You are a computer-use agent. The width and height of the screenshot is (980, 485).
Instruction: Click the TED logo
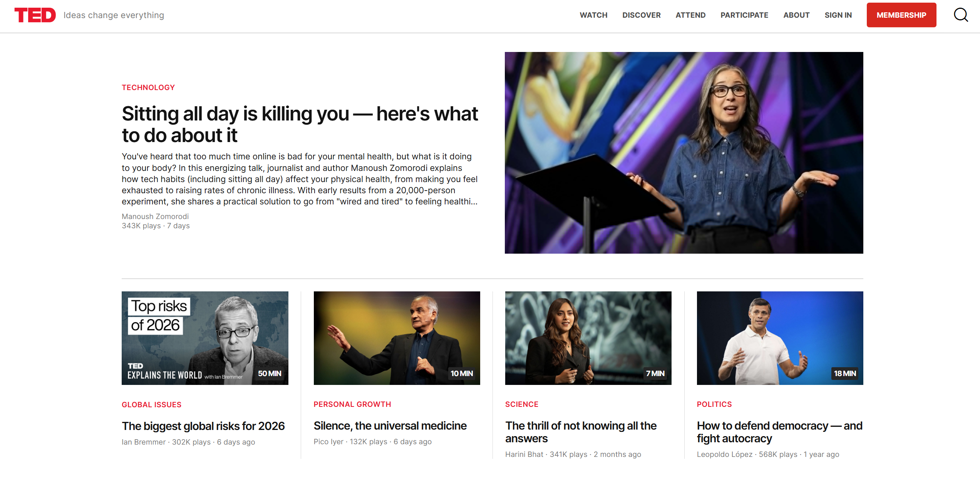(x=35, y=15)
